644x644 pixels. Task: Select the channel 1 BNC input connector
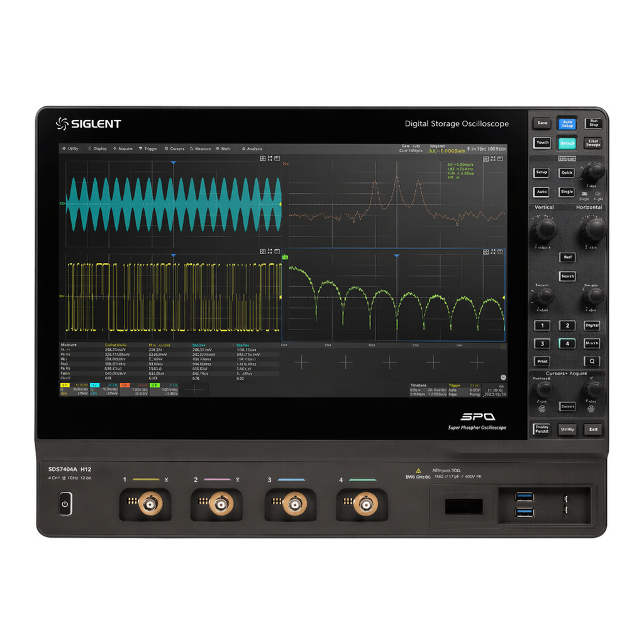tap(150, 504)
